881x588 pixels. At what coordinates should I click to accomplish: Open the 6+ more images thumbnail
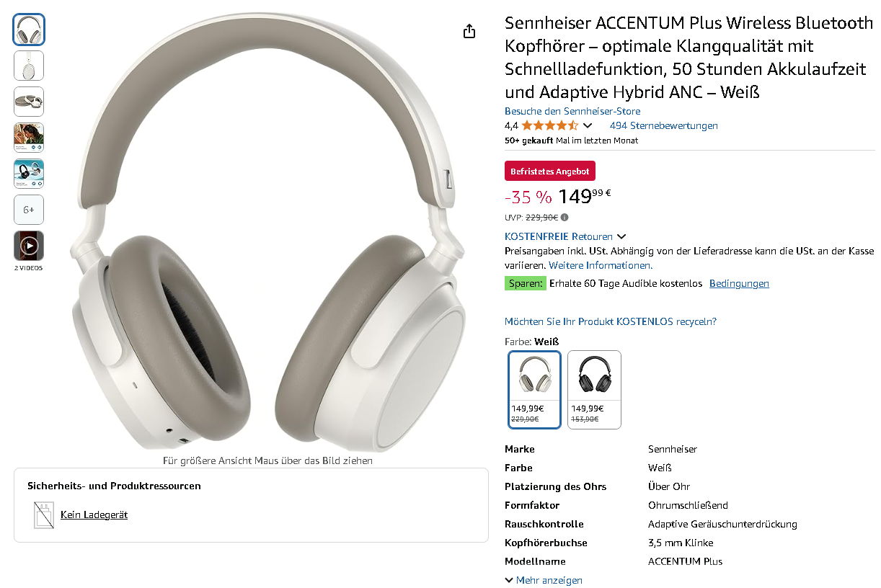pyautogui.click(x=29, y=210)
